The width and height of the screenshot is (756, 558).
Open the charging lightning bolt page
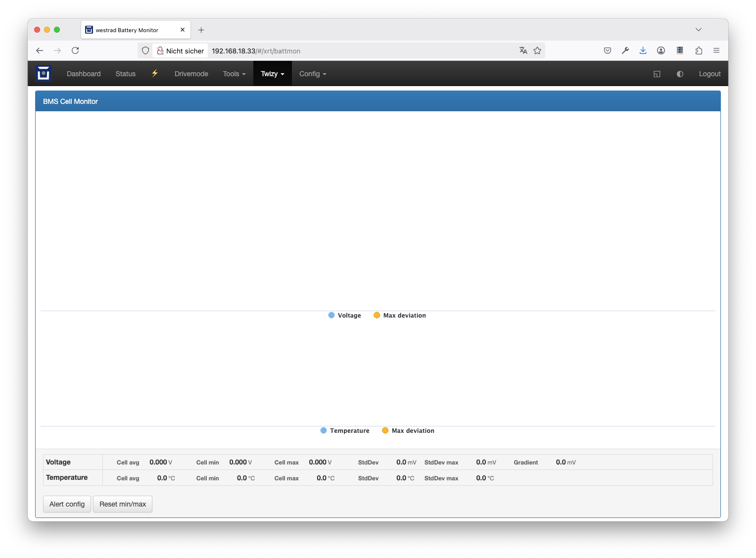click(x=155, y=74)
